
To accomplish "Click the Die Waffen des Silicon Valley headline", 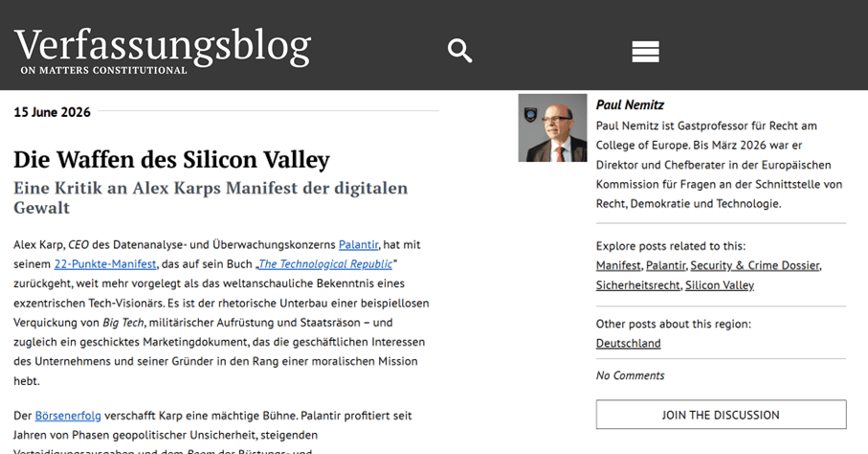I will click(171, 160).
